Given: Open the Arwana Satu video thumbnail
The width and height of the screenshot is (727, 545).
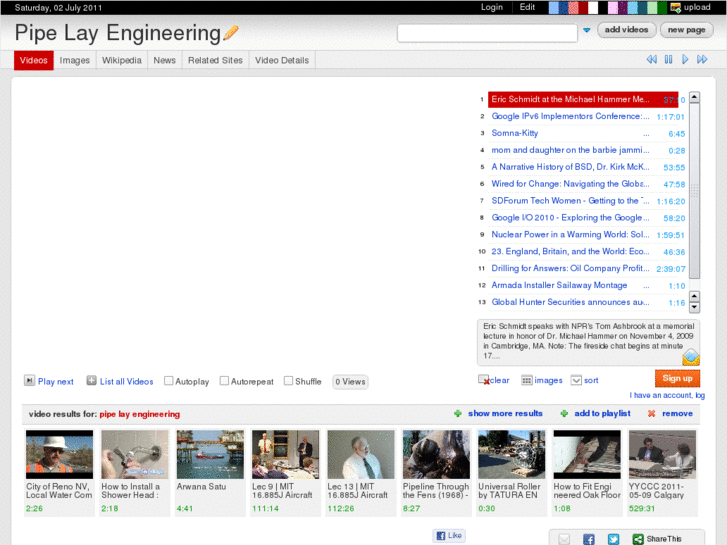Looking at the screenshot, I should pyautogui.click(x=210, y=455).
